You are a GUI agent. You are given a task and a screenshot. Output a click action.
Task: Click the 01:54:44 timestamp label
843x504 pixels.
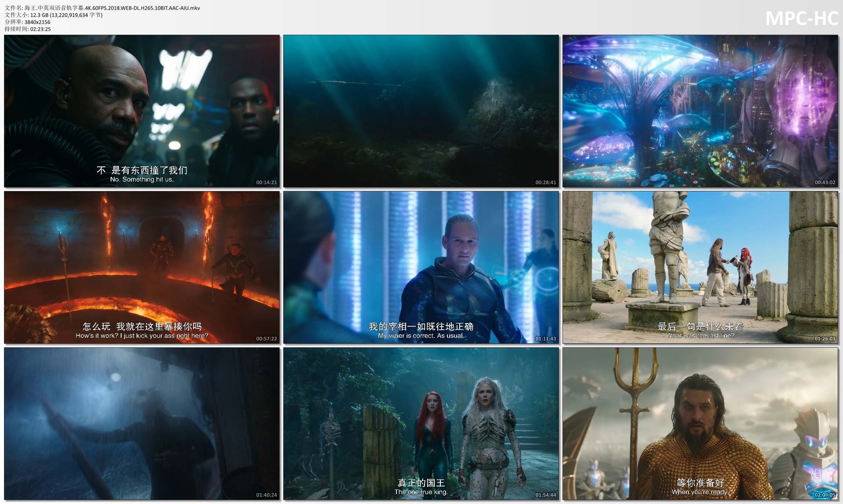(545, 495)
